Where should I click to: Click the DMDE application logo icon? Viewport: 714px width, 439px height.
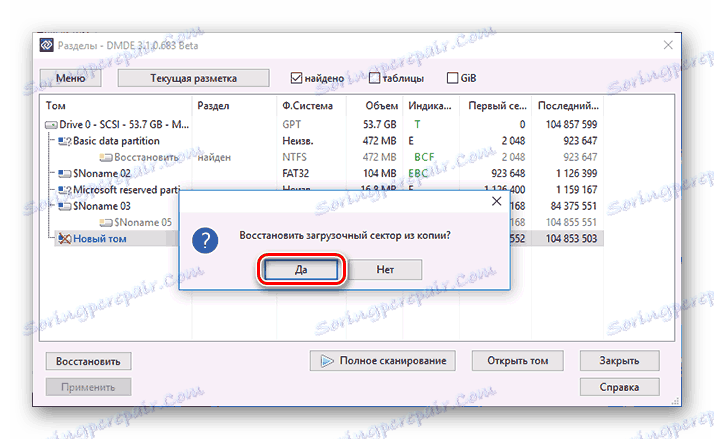click(x=46, y=46)
